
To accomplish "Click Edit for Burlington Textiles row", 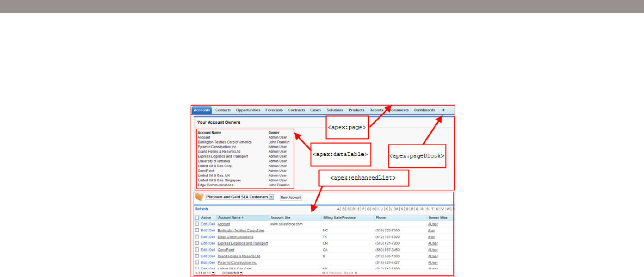I will (x=204, y=230).
